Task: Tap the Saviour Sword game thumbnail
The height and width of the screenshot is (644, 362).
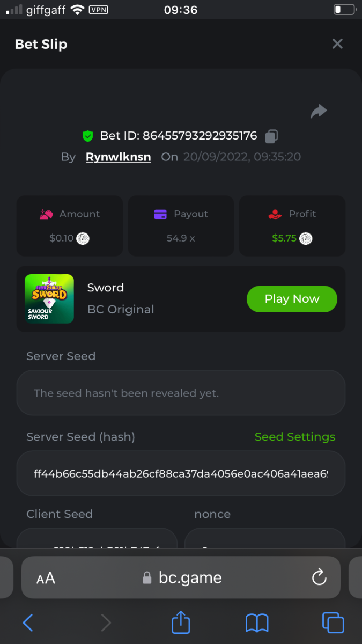Action: pyautogui.click(x=49, y=299)
